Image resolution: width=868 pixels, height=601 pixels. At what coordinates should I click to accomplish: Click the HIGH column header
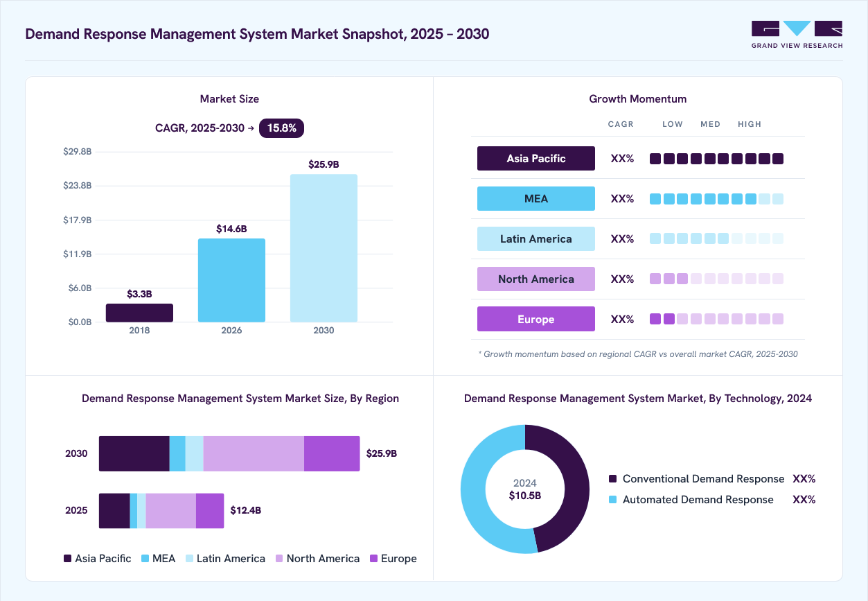tap(750, 124)
